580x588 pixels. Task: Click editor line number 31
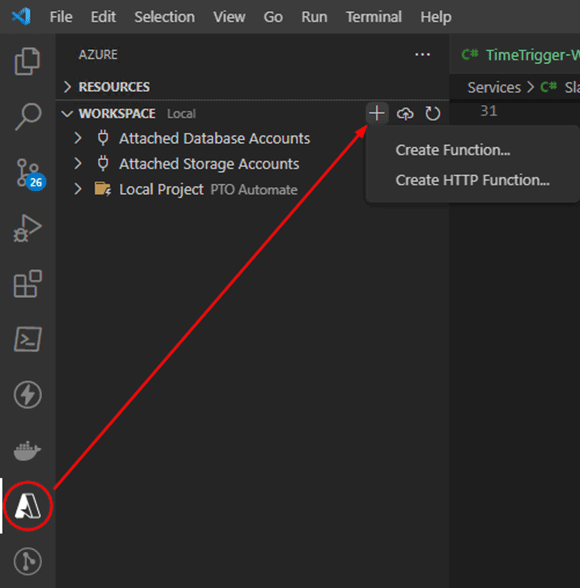click(489, 111)
